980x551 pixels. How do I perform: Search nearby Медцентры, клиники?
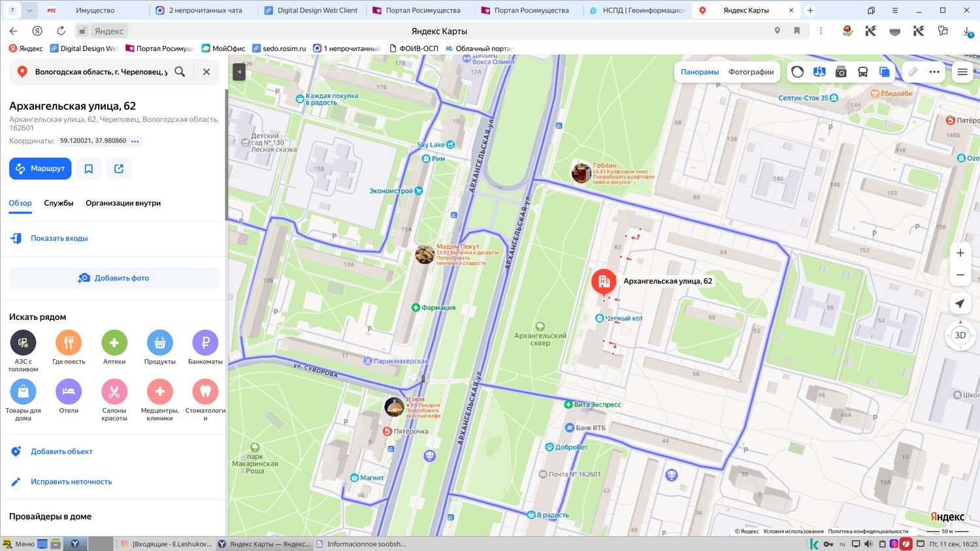pyautogui.click(x=160, y=400)
